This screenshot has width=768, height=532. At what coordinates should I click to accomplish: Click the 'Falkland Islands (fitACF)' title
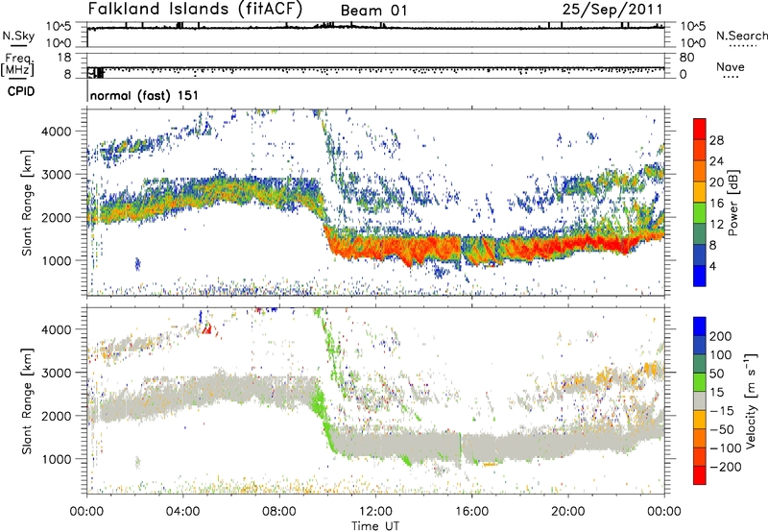click(x=195, y=9)
